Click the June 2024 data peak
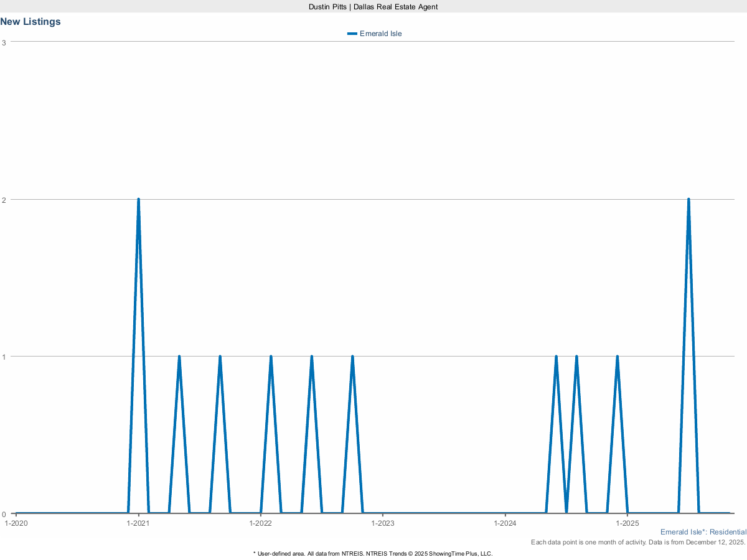 tap(556, 357)
